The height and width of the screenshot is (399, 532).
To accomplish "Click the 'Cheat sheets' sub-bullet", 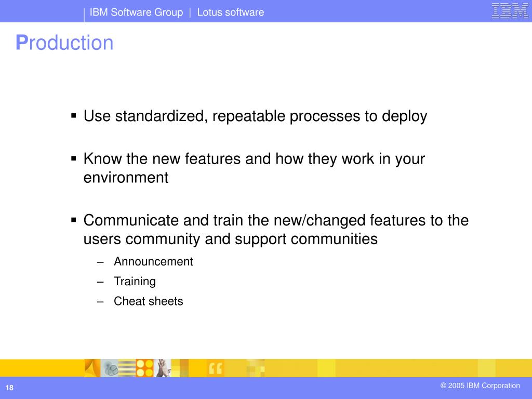I will [148, 301].
